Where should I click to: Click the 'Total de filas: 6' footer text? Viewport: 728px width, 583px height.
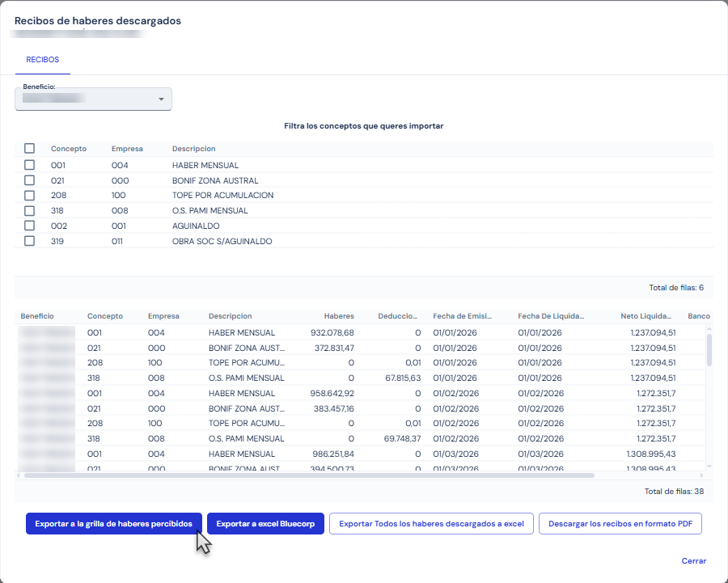(676, 288)
